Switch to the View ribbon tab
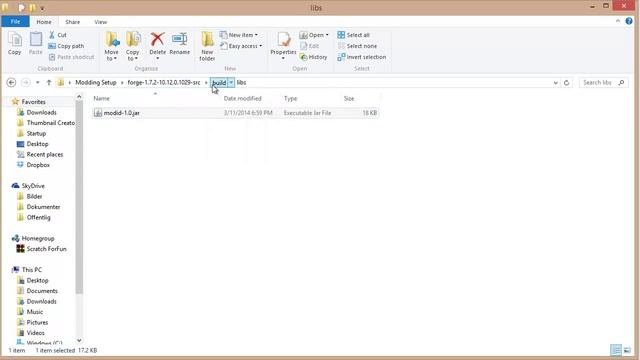 pos(100,22)
